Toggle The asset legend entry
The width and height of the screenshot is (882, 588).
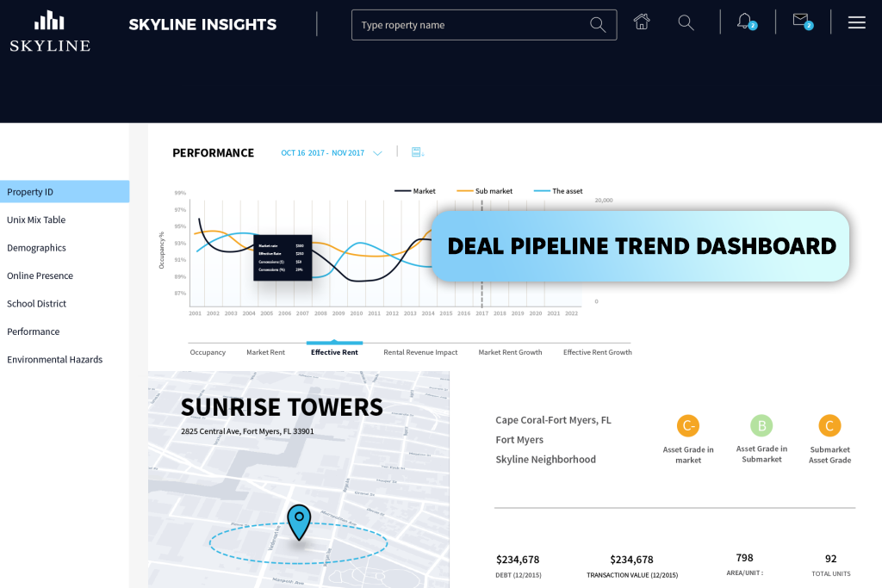coord(558,191)
